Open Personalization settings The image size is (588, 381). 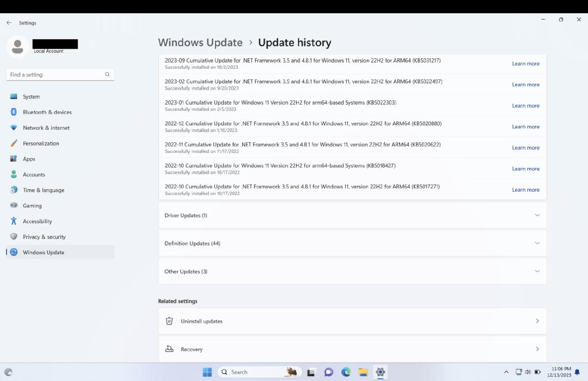(x=60, y=143)
